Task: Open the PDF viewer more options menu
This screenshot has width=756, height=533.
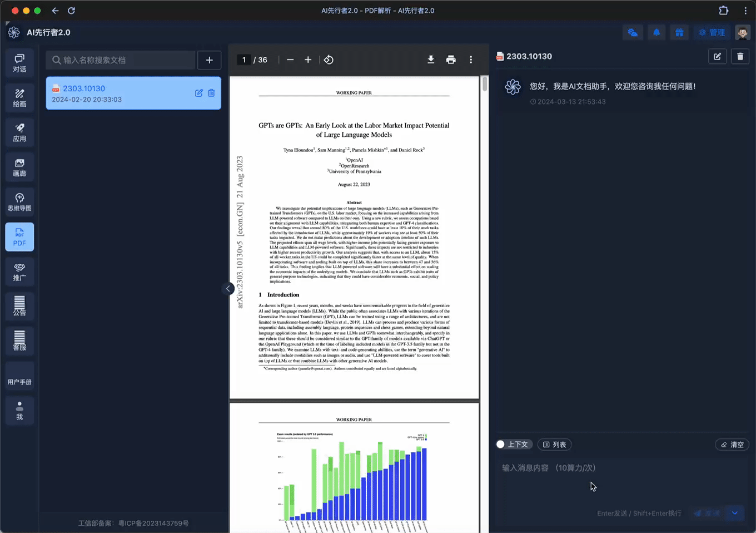Action: pyautogui.click(x=471, y=60)
